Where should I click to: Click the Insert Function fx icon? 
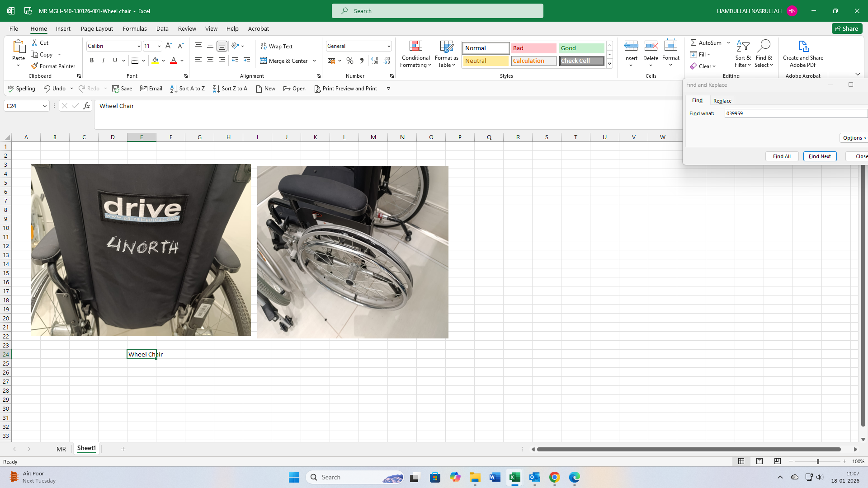click(x=86, y=106)
